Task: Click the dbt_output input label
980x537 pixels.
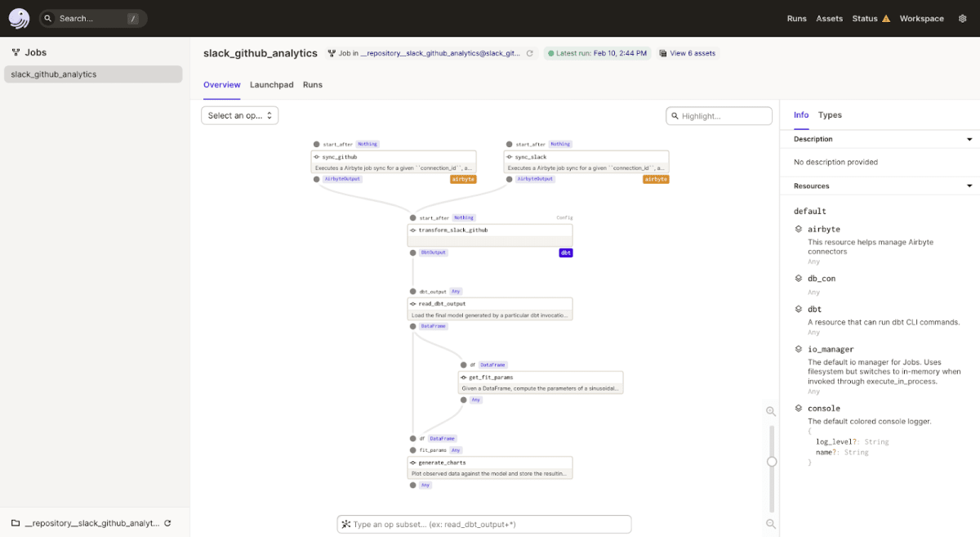Action: coord(433,291)
